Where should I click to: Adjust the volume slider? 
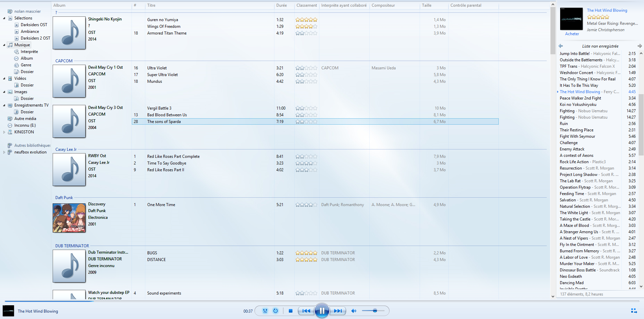pyautogui.click(x=375, y=311)
